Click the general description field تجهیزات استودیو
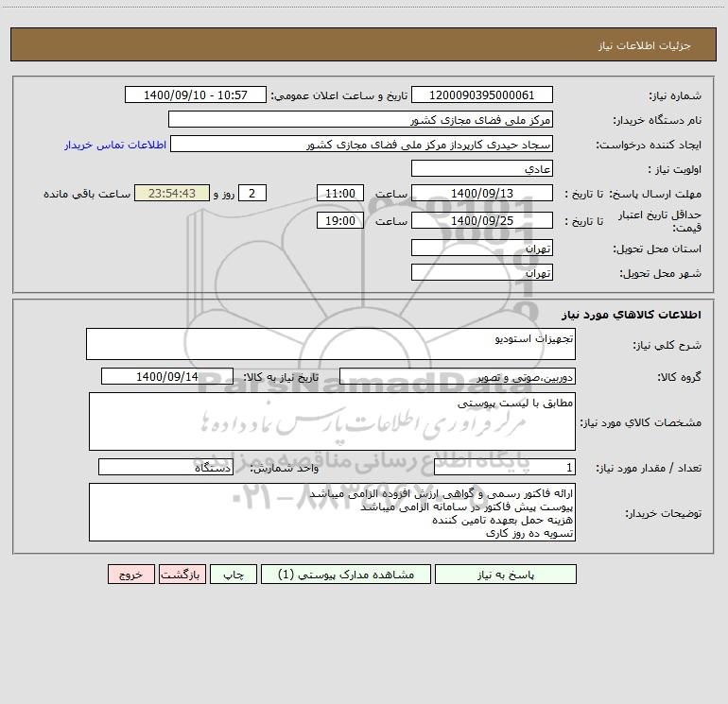The image size is (728, 704). (x=331, y=344)
